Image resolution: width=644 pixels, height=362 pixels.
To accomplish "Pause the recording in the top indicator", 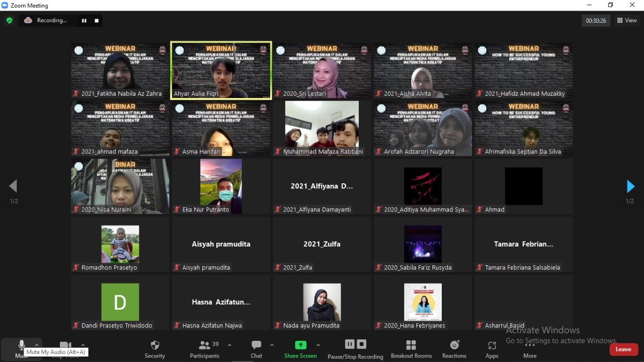I will (84, 21).
